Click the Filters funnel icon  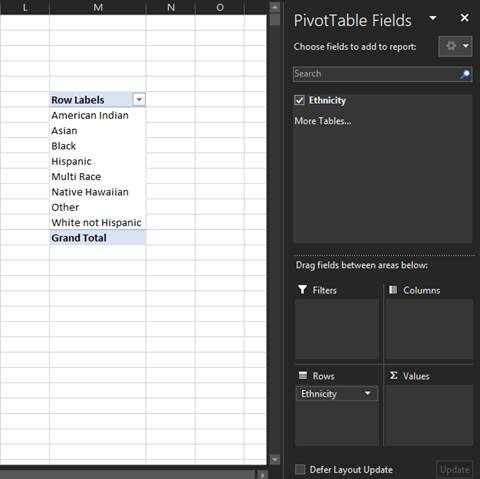click(302, 289)
